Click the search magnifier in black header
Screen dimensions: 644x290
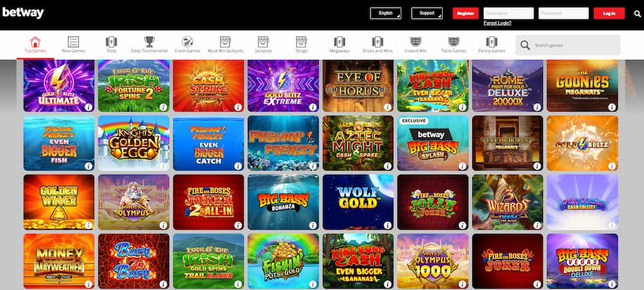click(638, 14)
